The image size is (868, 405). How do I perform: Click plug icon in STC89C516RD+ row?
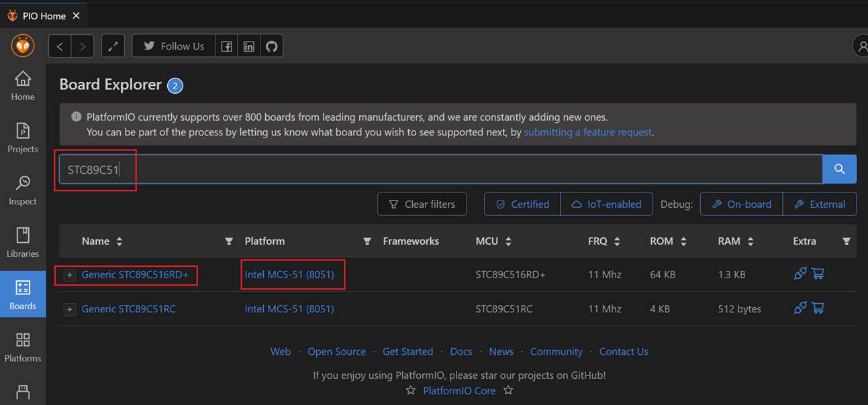pyautogui.click(x=800, y=274)
